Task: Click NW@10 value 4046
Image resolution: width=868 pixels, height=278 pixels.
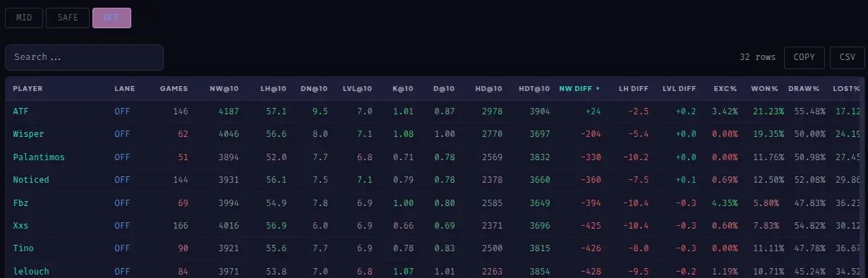Action: pos(229,134)
